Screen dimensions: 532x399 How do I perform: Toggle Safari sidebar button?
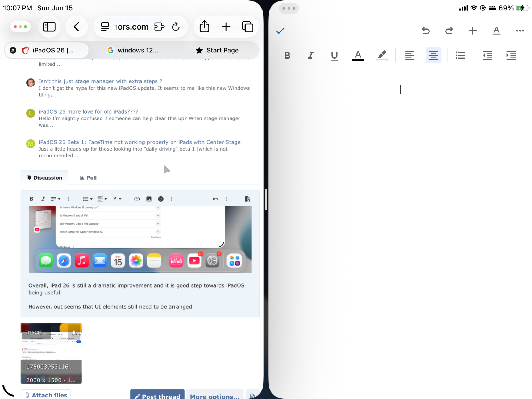[49, 27]
